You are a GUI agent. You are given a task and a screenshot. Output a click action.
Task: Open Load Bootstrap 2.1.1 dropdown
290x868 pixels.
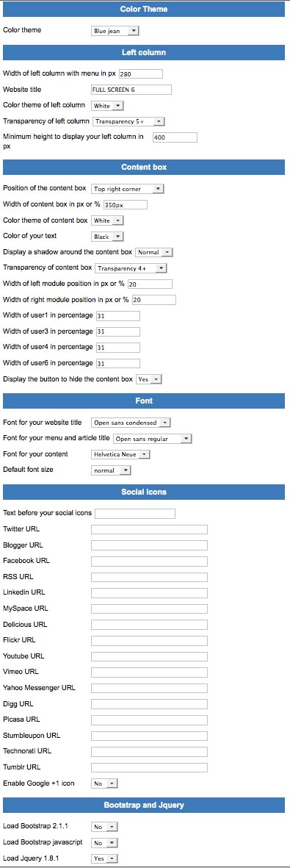(x=104, y=827)
